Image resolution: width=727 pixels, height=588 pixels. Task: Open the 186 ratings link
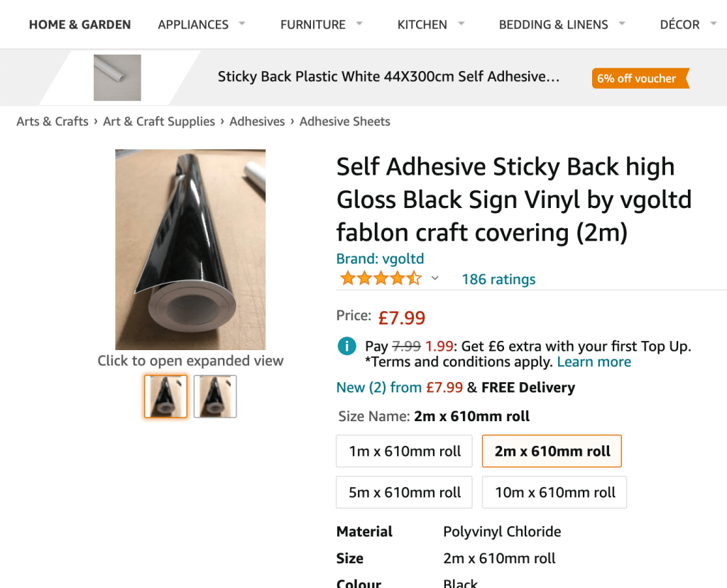tap(498, 279)
